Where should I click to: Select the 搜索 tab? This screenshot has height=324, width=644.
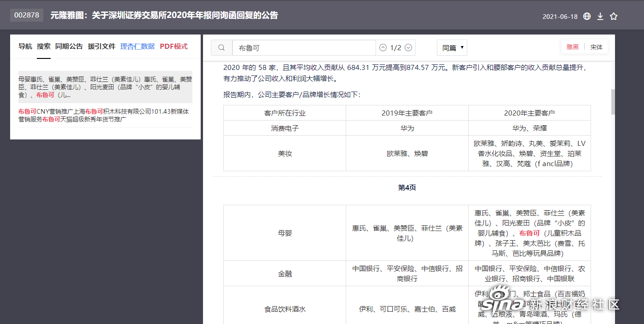(x=44, y=46)
